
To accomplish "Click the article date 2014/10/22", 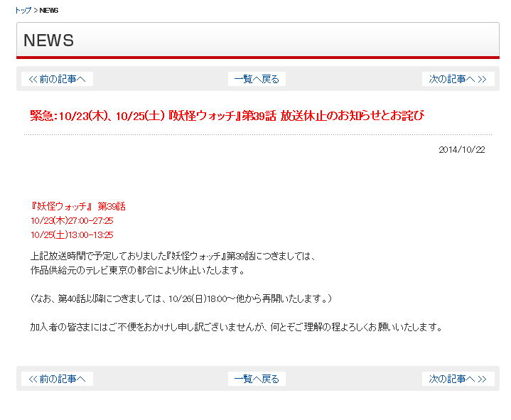I will (462, 149).
